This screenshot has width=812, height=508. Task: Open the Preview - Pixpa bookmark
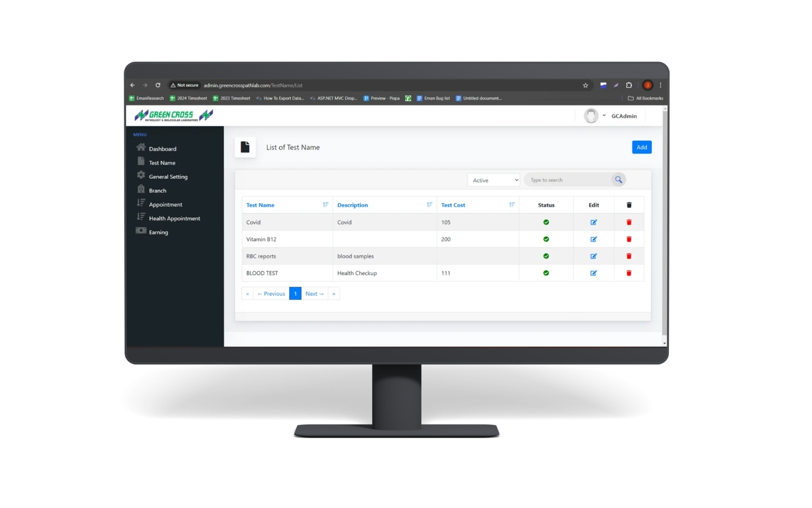point(382,99)
